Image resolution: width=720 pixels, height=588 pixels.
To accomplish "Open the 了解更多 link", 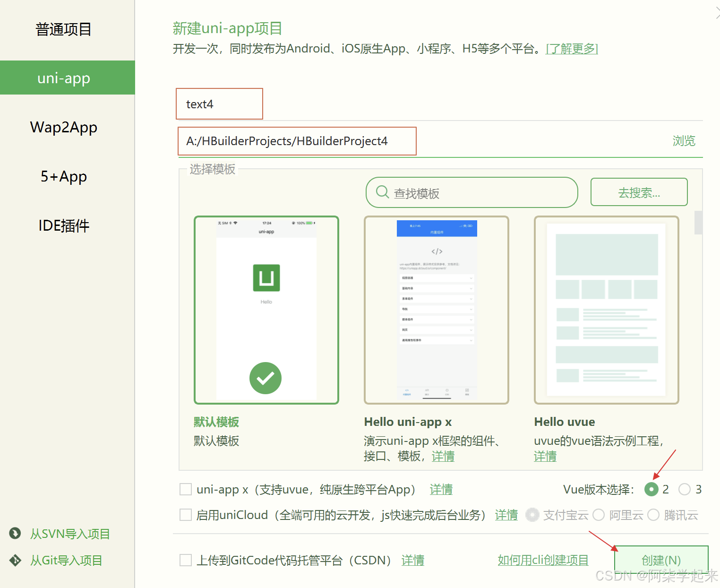I will [572, 49].
